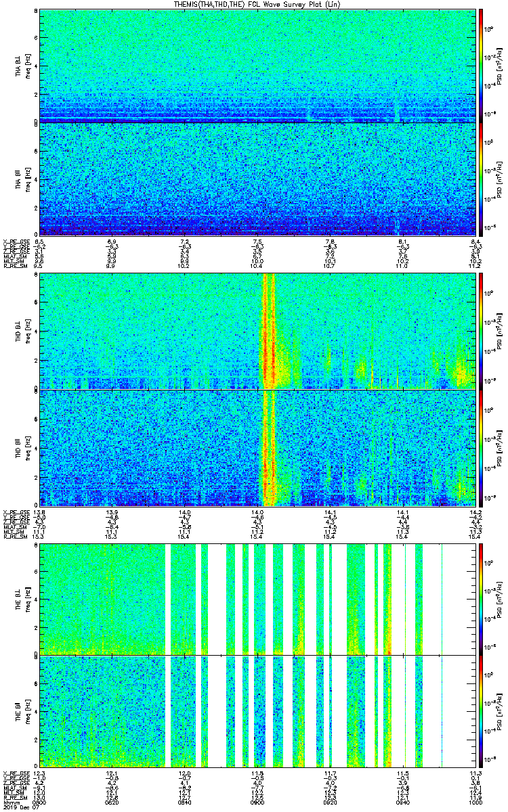The image size is (508, 812).
Task: Click the 0900 time tick label
Action: [x=257, y=803]
